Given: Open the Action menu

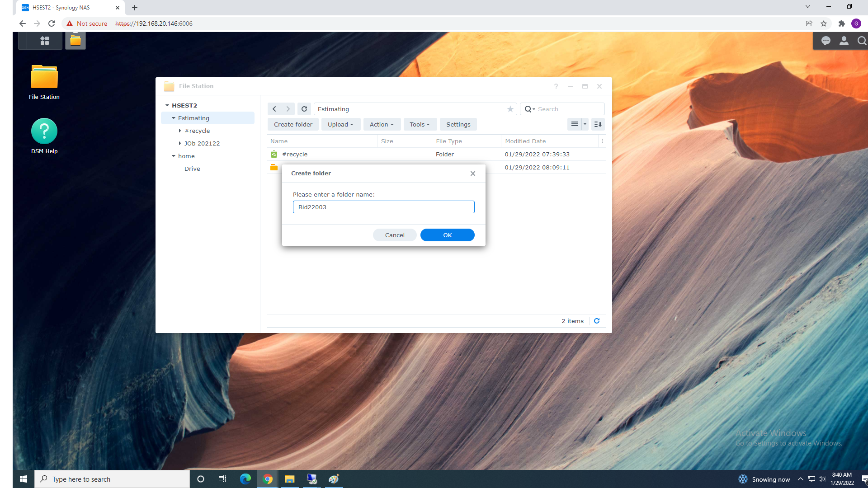Looking at the screenshot, I should (x=382, y=124).
